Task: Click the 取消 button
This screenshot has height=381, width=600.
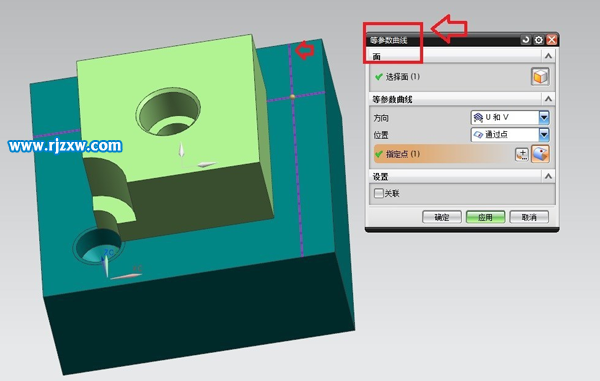Action: click(x=529, y=217)
